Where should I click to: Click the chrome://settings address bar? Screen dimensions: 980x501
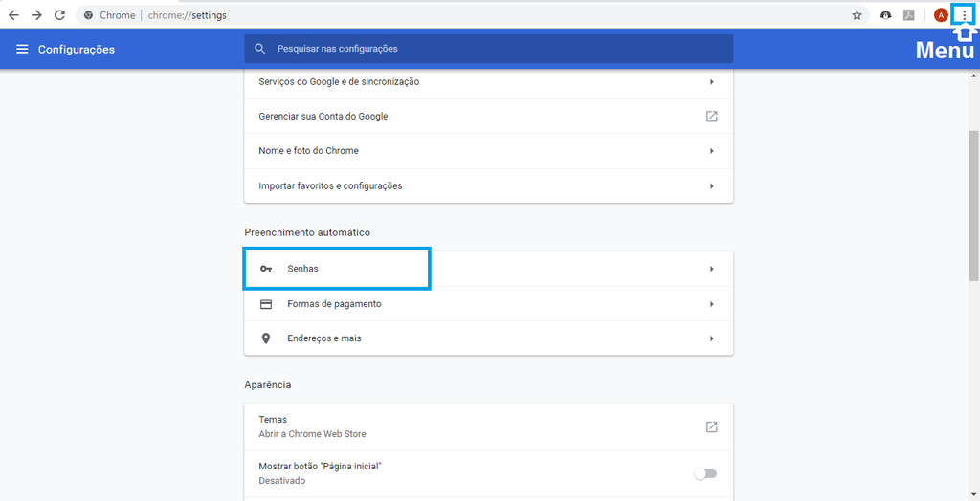pyautogui.click(x=472, y=15)
